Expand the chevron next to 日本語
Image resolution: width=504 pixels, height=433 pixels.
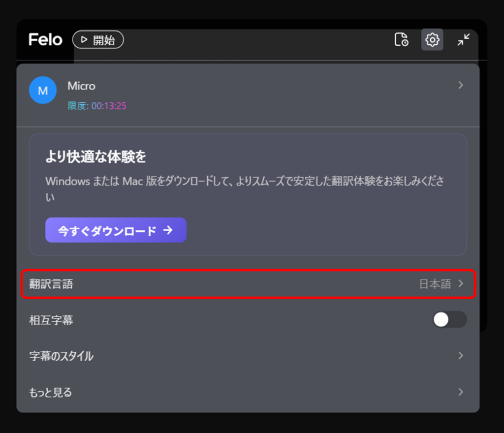pos(461,283)
